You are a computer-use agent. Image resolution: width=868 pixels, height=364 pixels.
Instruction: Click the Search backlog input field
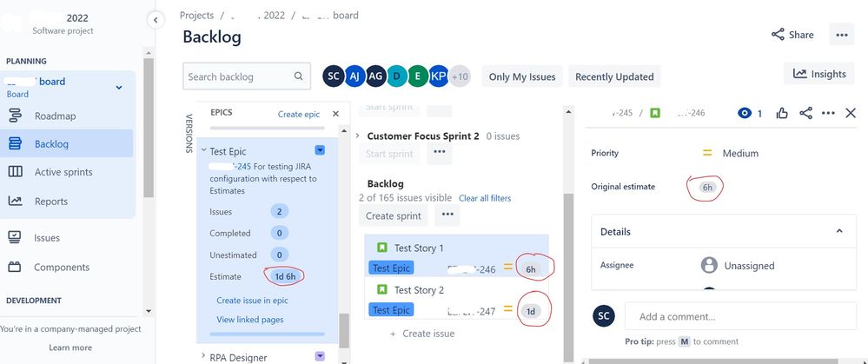(x=247, y=76)
